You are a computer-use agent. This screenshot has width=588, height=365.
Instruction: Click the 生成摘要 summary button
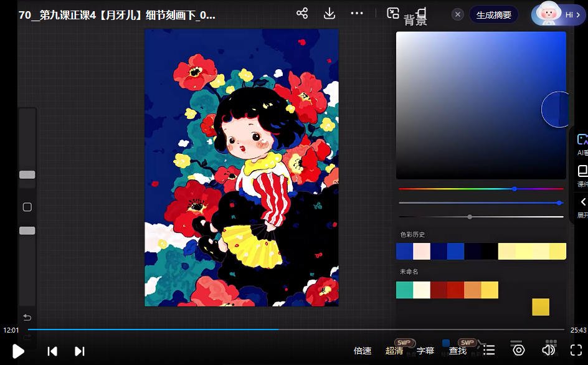point(494,14)
